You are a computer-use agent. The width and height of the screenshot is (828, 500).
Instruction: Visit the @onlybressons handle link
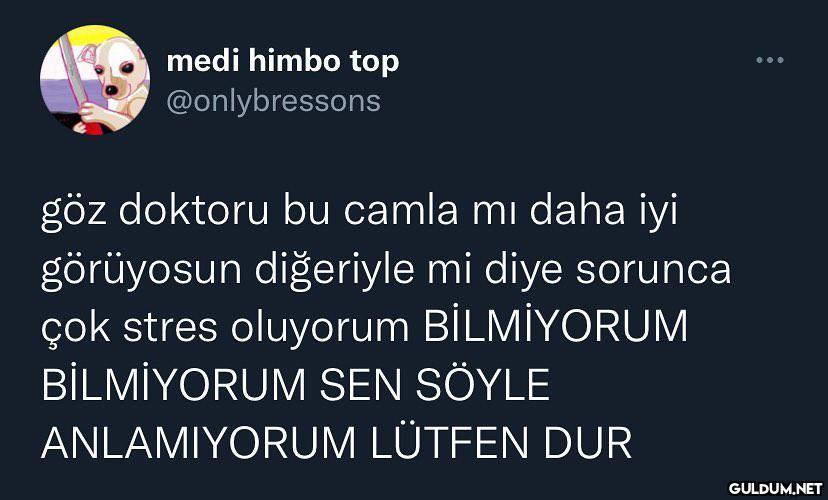pos(273,101)
